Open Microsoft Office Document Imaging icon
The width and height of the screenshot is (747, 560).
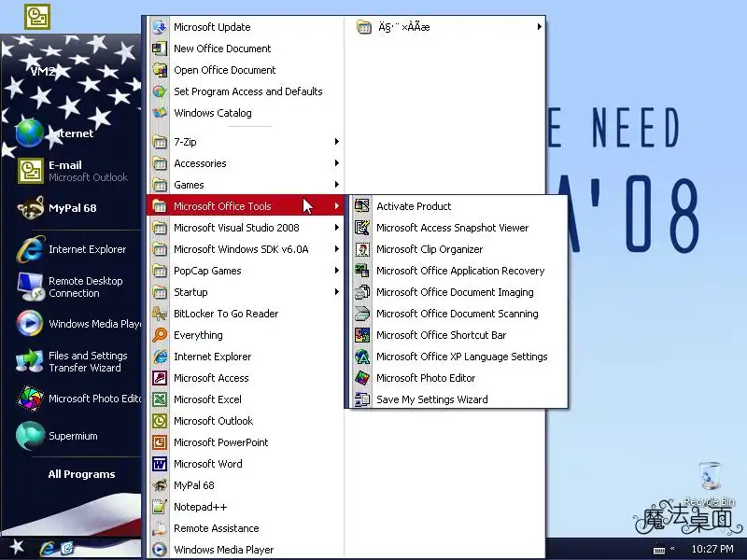pyautogui.click(x=362, y=292)
